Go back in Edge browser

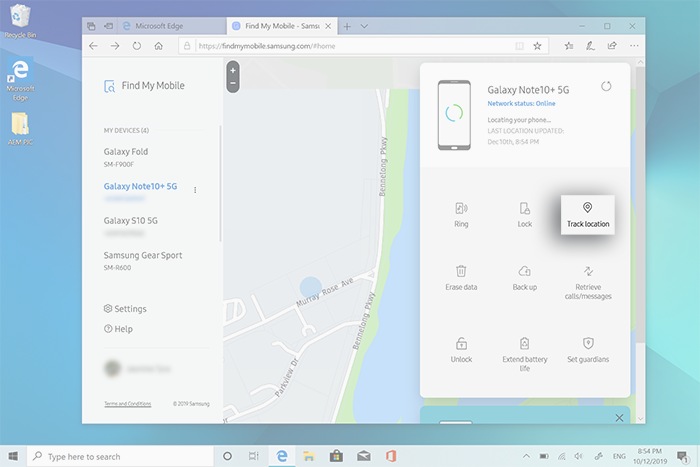93,46
